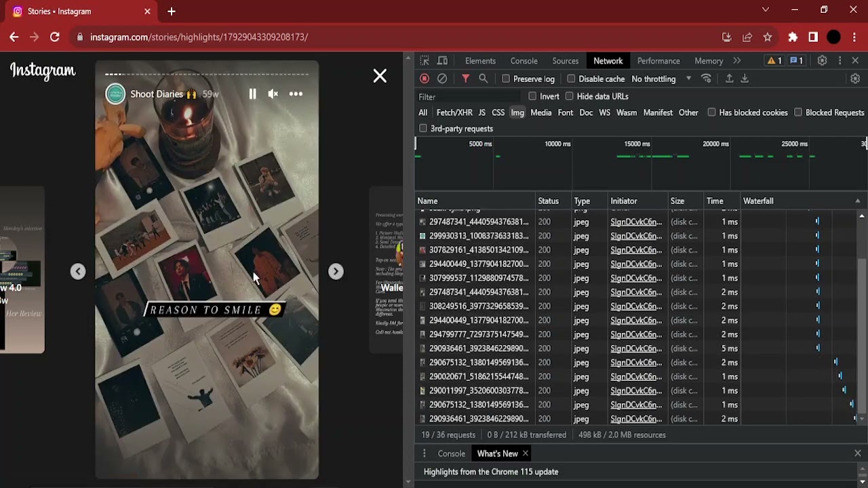Filter requests by Manifest type

tap(658, 113)
